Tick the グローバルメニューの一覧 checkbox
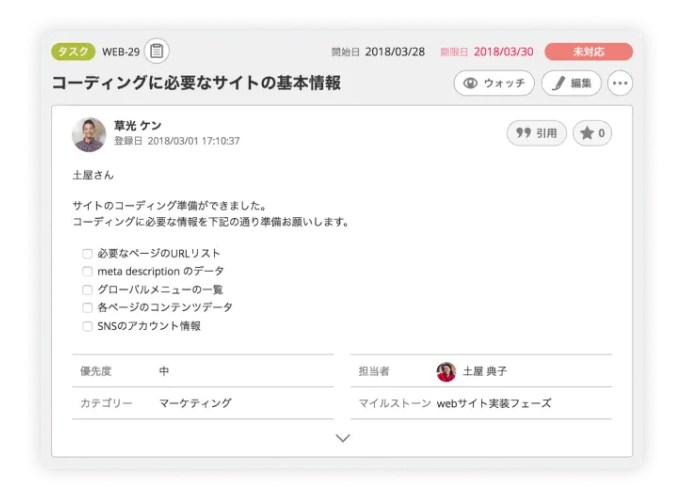The width and height of the screenshot is (700, 497). click(x=88, y=290)
